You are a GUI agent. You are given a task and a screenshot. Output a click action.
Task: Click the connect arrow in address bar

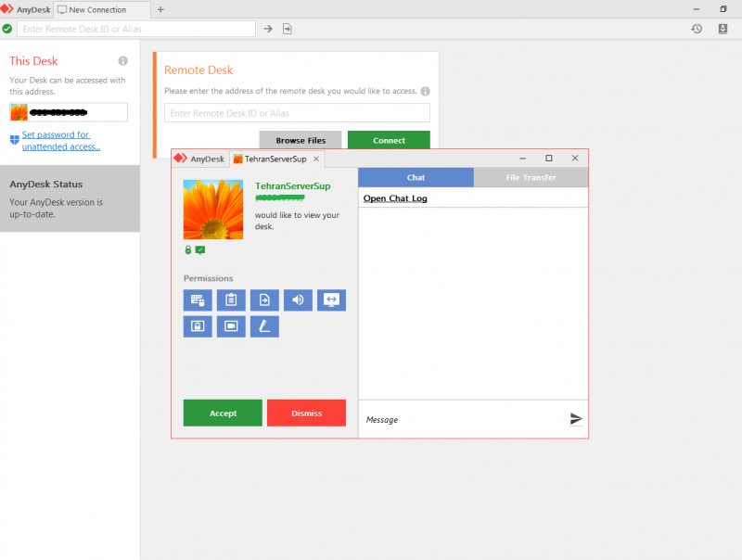coord(268,29)
